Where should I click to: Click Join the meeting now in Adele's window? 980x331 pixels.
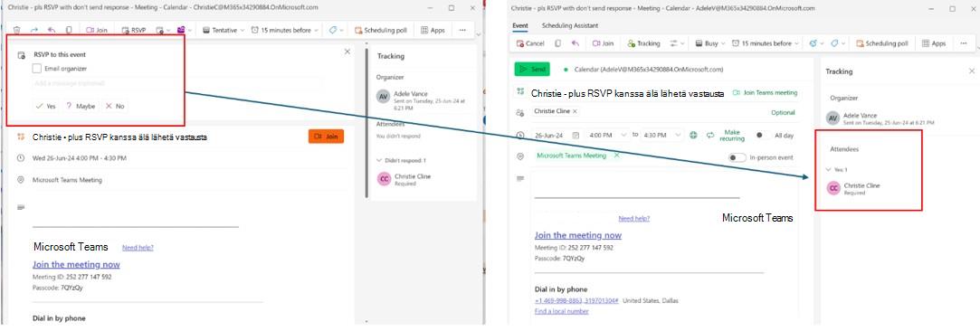[x=578, y=235]
